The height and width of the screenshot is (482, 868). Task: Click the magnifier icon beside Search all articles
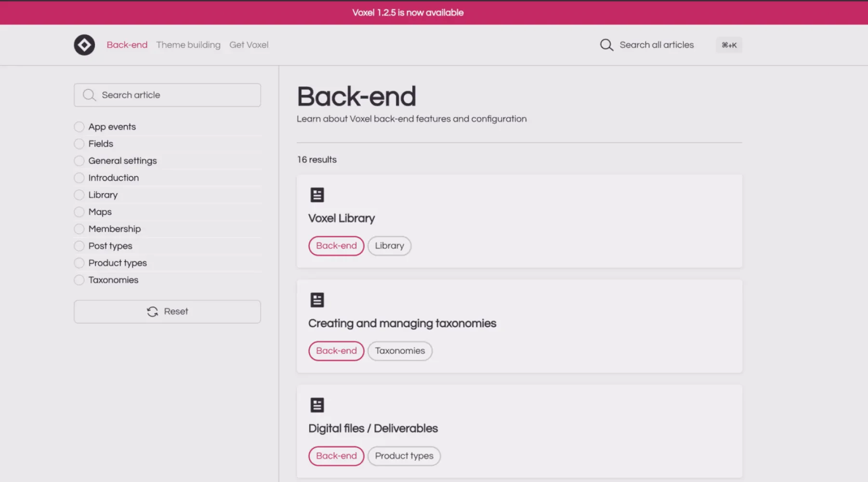606,45
